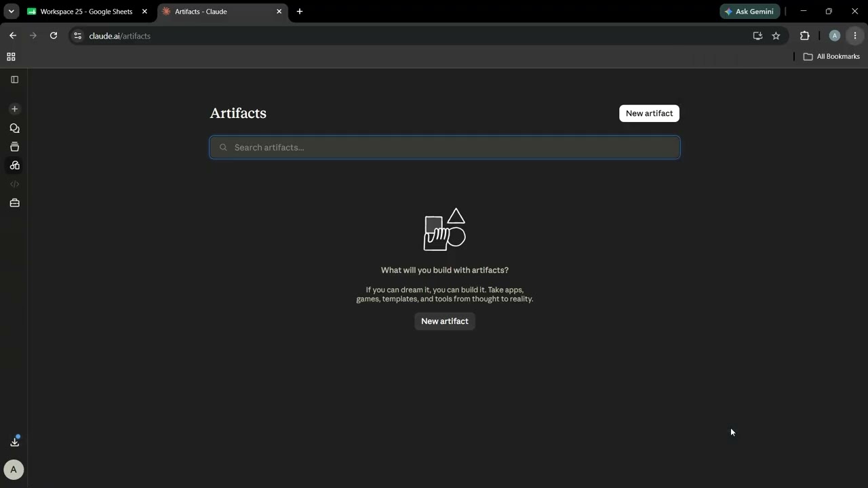Click the artifacts shapes illustration
The height and width of the screenshot is (488, 868).
445,229
